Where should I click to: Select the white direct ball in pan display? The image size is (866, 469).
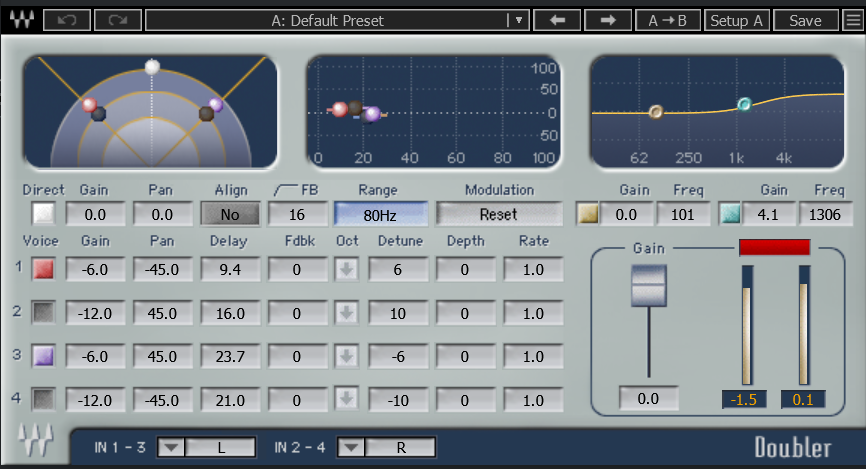pos(152,67)
